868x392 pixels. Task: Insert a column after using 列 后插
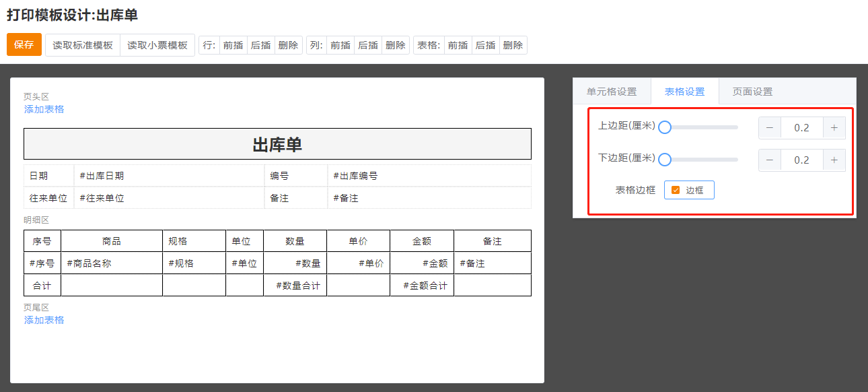(x=367, y=45)
